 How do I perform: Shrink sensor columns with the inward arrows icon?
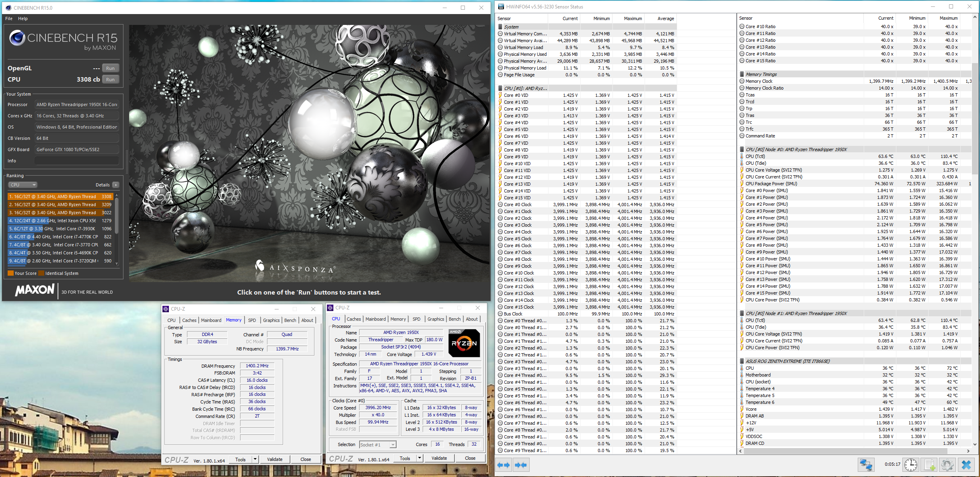(521, 465)
